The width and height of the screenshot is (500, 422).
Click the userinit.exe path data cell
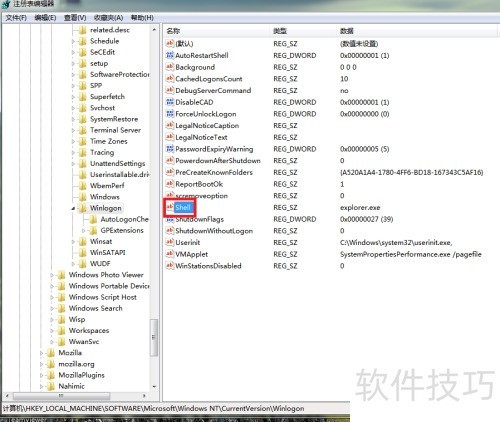(x=396, y=242)
